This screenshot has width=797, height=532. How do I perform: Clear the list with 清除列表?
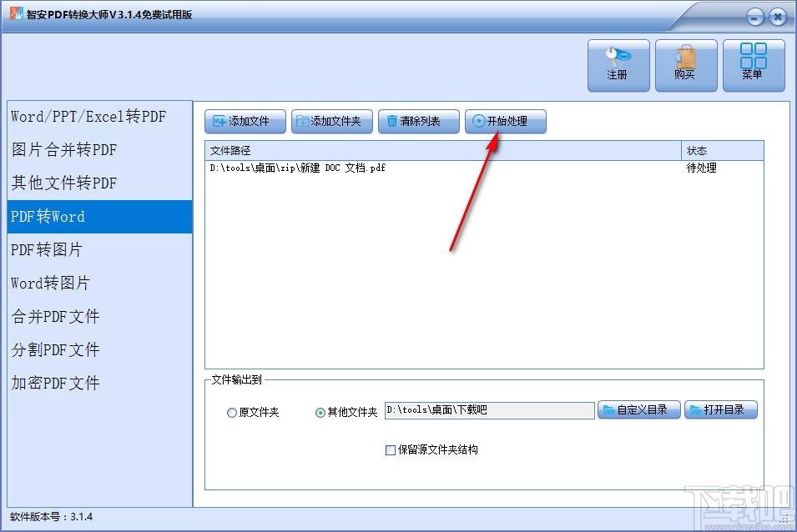pos(419,121)
